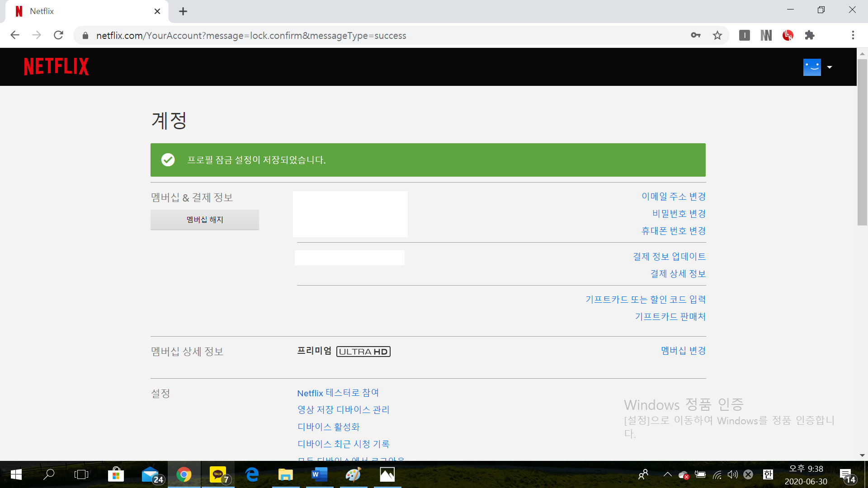868x488 pixels.
Task: Open the 멤버십 변경 link
Action: 683,351
